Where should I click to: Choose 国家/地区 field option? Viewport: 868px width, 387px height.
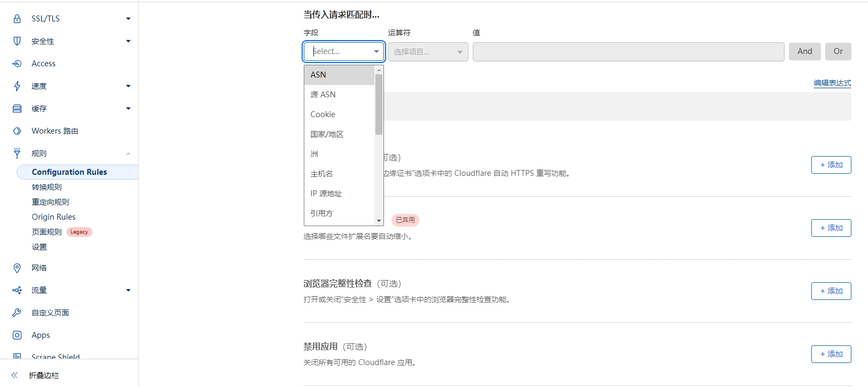339,134
